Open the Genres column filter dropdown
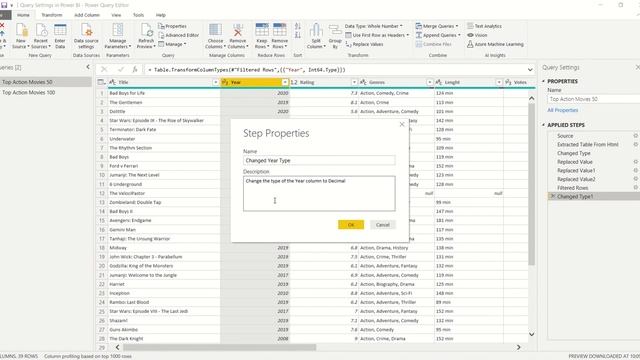 click(x=429, y=82)
